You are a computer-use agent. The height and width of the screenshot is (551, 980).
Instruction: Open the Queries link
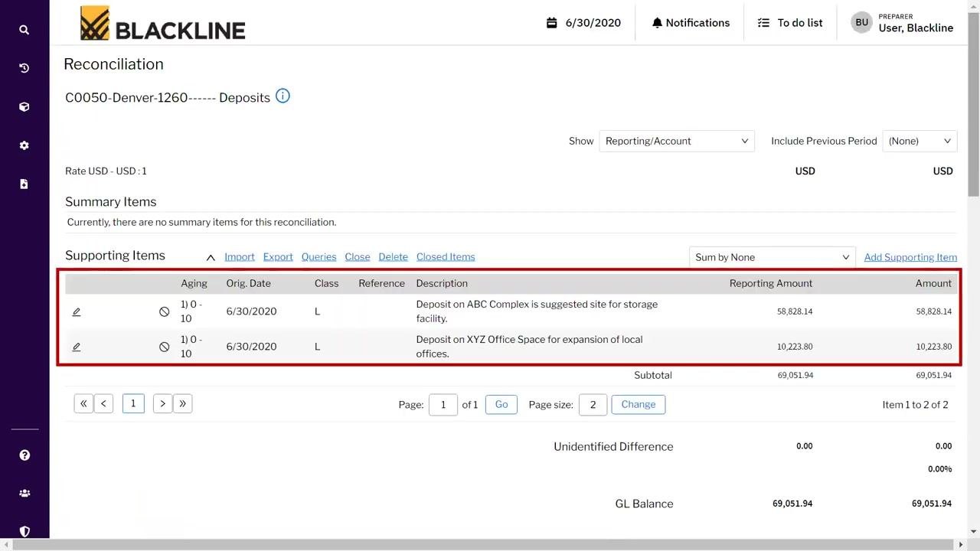tap(318, 257)
